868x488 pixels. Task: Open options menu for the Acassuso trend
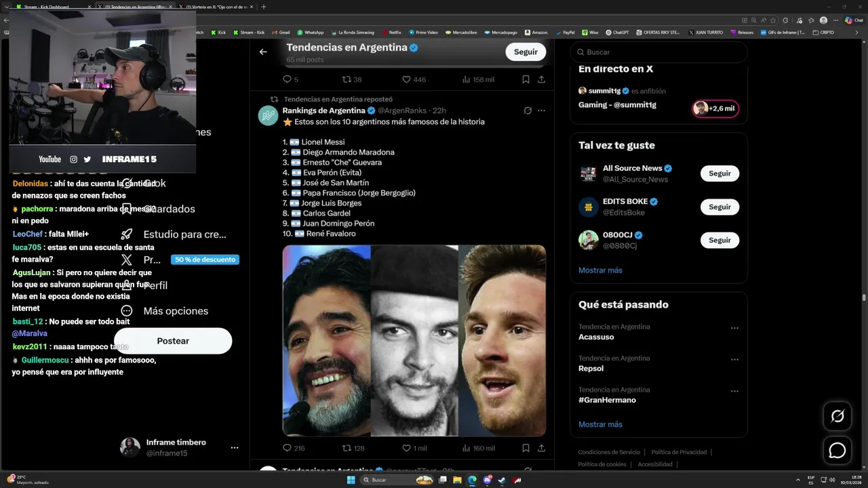point(734,328)
